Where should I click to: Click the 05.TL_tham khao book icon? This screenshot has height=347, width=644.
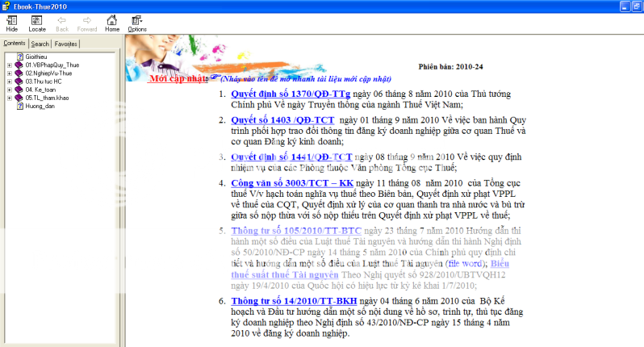(19, 98)
